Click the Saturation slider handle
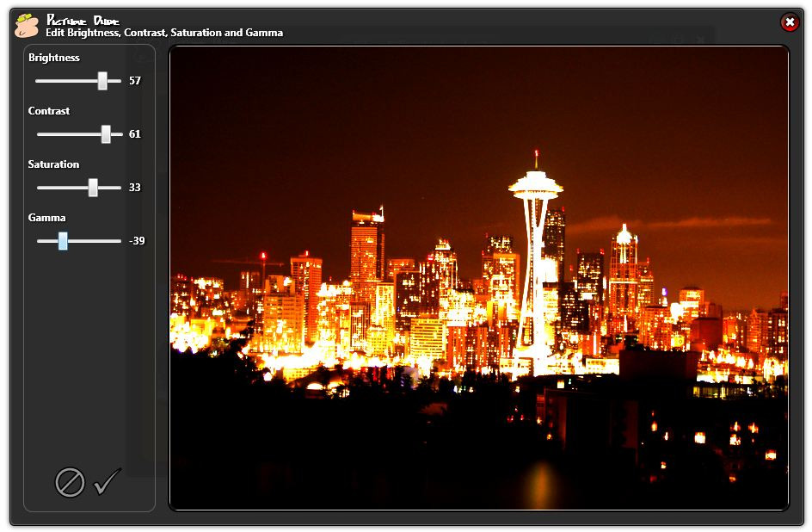This screenshot has height=532, width=812. pos(93,188)
